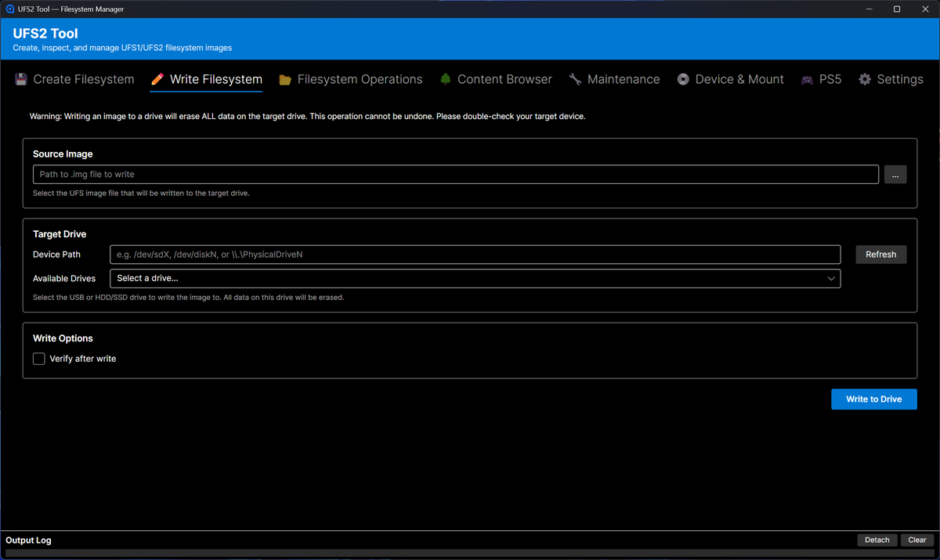The image size is (940, 560).
Task: Click the source image path input field
Action: pyautogui.click(x=456, y=174)
